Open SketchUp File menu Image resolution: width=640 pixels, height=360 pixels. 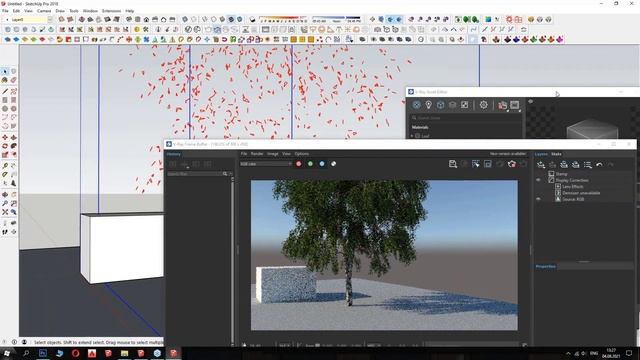[5, 11]
